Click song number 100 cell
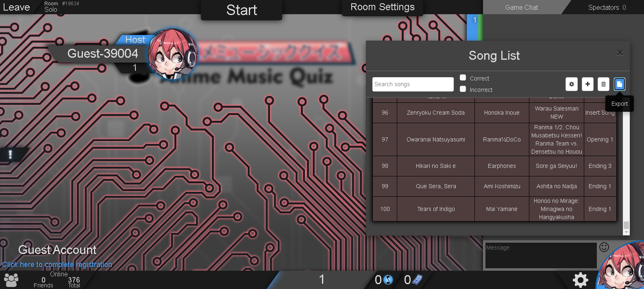This screenshot has height=289, width=644. click(x=385, y=209)
